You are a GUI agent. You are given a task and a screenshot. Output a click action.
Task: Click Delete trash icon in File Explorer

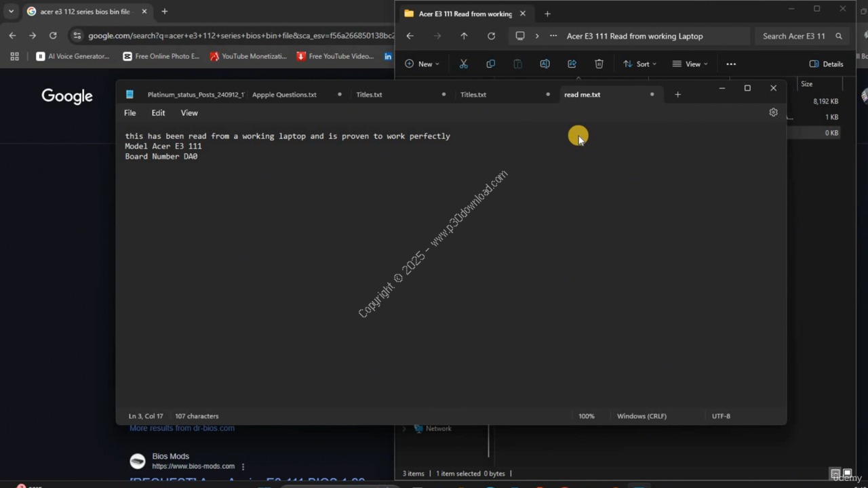click(599, 64)
